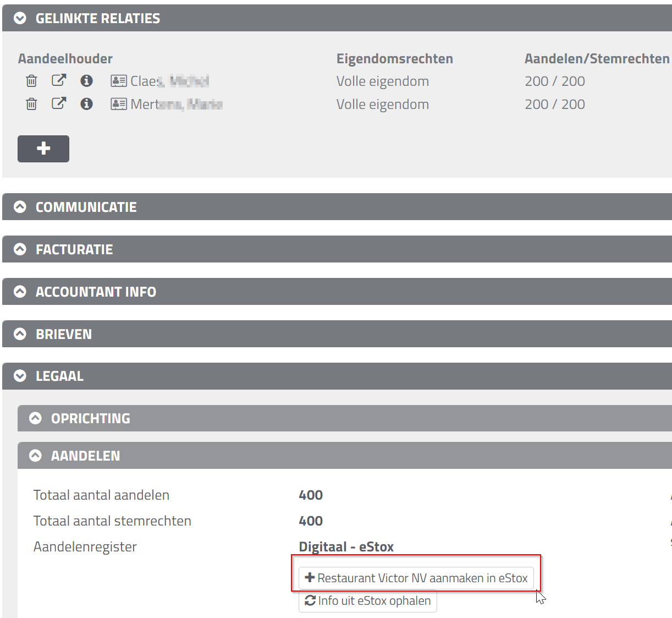Image resolution: width=672 pixels, height=618 pixels.
Task: Collapse the Gelinkte Relaties section
Action: click(20, 18)
